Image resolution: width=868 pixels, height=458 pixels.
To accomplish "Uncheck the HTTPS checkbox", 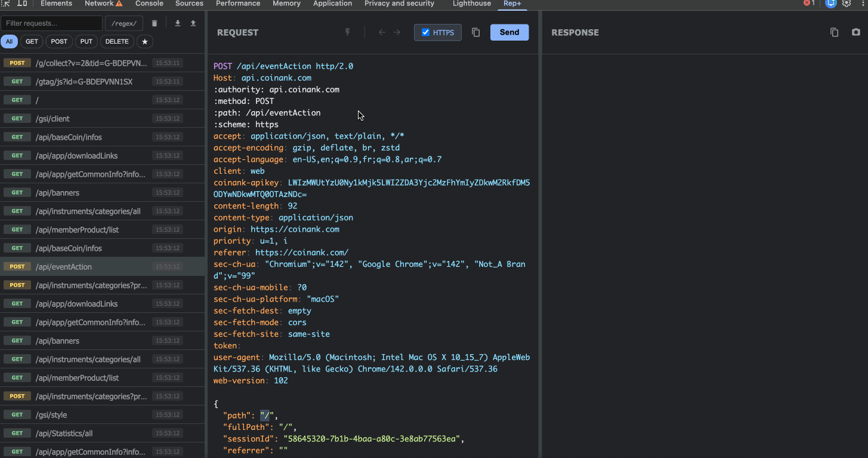I will [x=425, y=32].
